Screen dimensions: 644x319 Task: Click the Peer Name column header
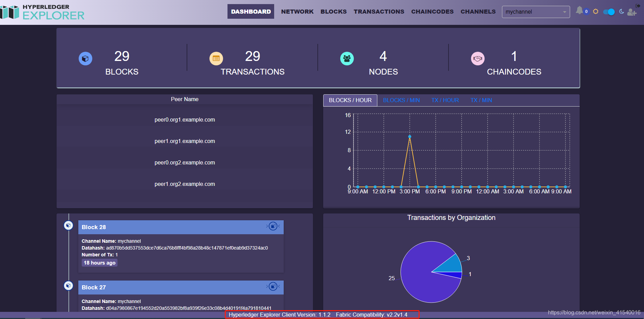185,99
